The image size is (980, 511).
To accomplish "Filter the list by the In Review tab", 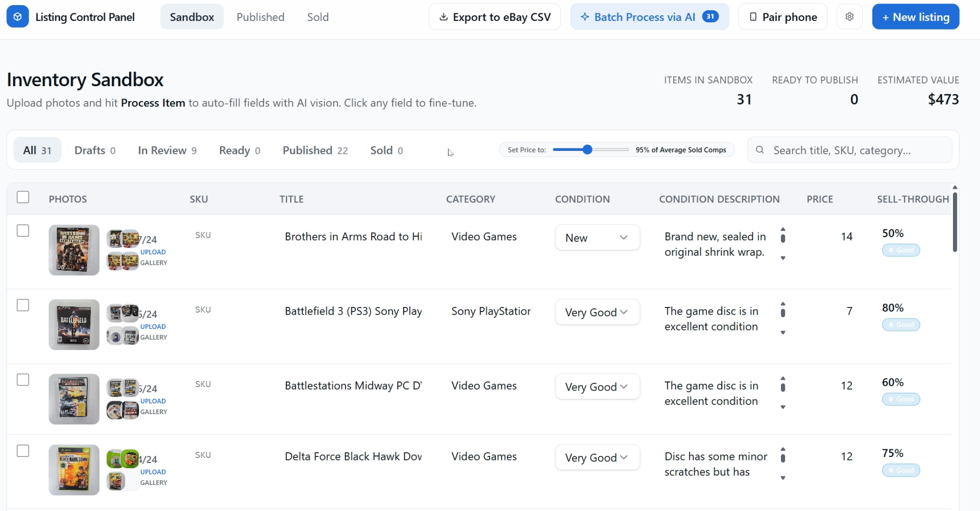I will click(167, 150).
